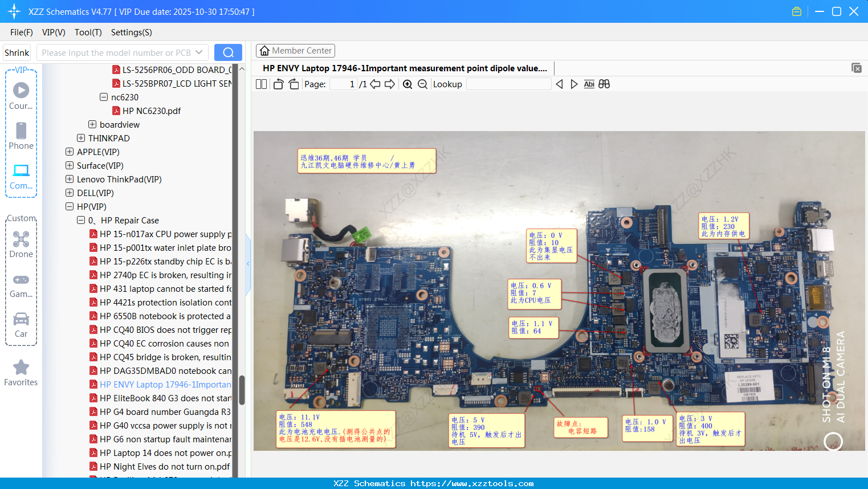The image size is (868, 489).
Task: Click the XZZ app logo icon
Action: coord(14,11)
